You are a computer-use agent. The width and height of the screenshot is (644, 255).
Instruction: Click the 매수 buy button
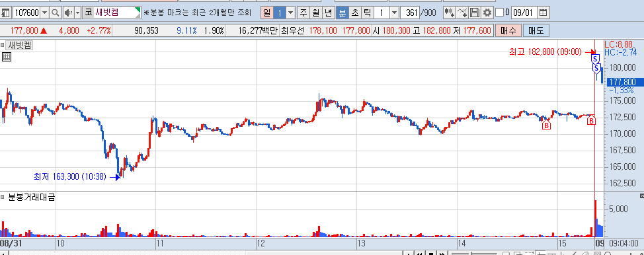508,30
